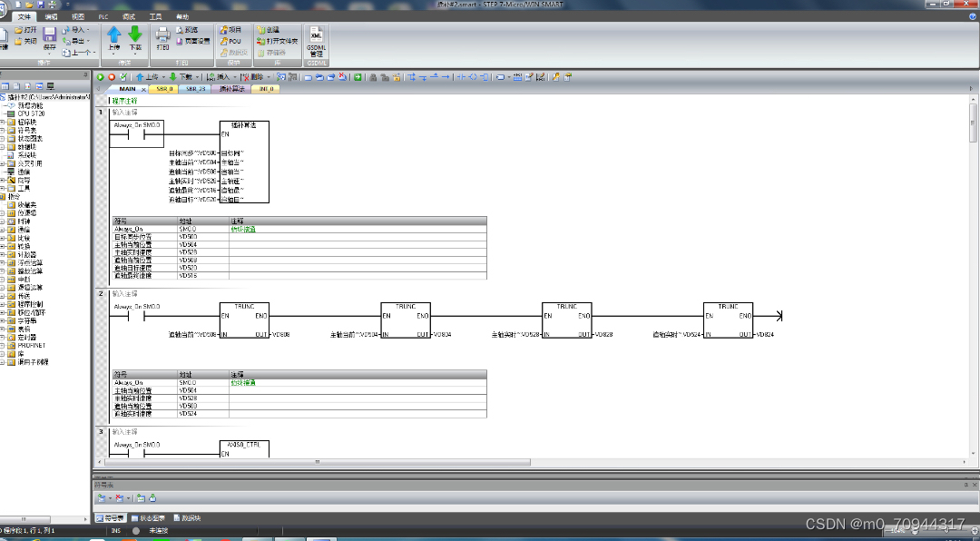Click the monitor icon in project tree toolbar
The height and width of the screenshot is (541, 980).
(x=50, y=85)
